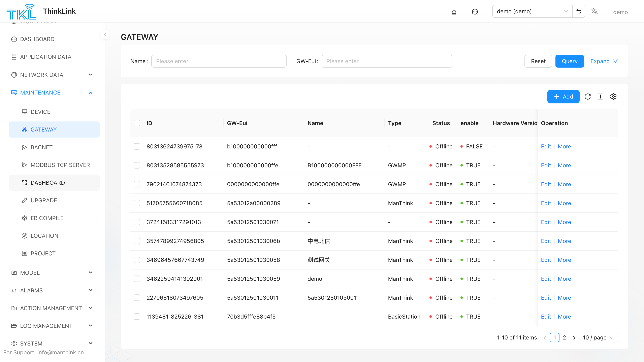Check the 测试网关 gateway row
The width and height of the screenshot is (644, 362).
(137, 260)
